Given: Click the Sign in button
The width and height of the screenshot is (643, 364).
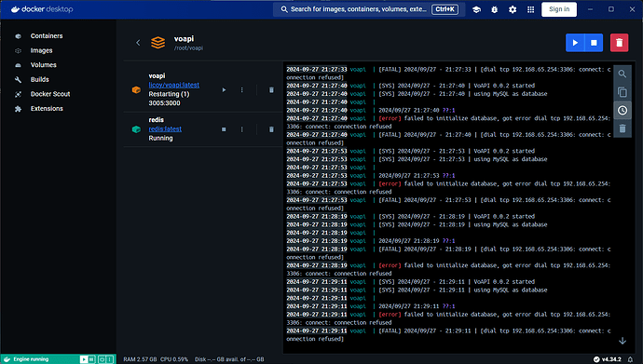Looking at the screenshot, I should (559, 9).
